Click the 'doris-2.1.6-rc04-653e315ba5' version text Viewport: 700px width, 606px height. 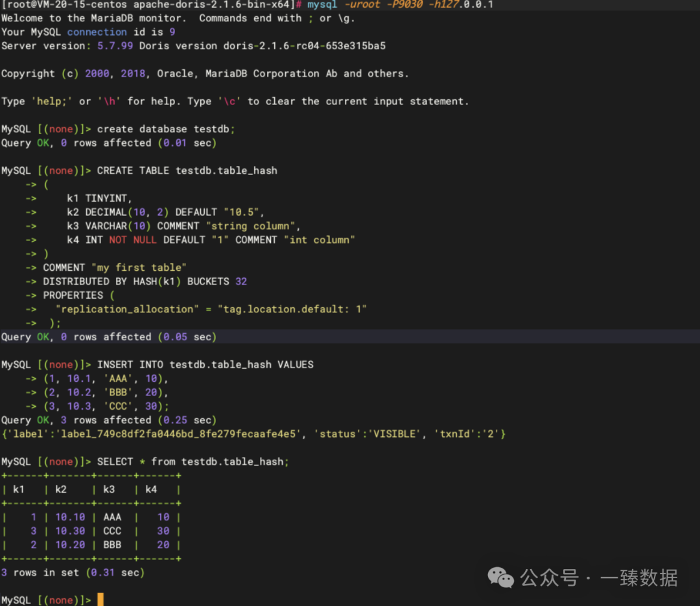tap(305, 46)
